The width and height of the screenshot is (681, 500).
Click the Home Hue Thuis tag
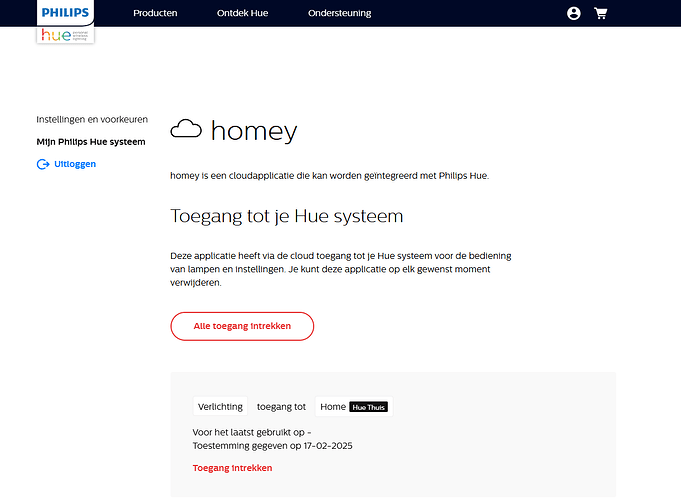click(354, 407)
